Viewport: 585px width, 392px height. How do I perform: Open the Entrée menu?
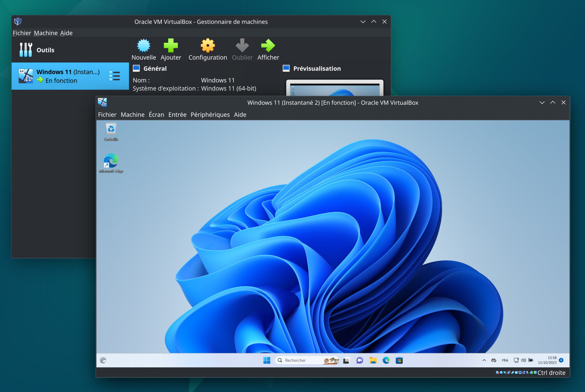pos(177,114)
